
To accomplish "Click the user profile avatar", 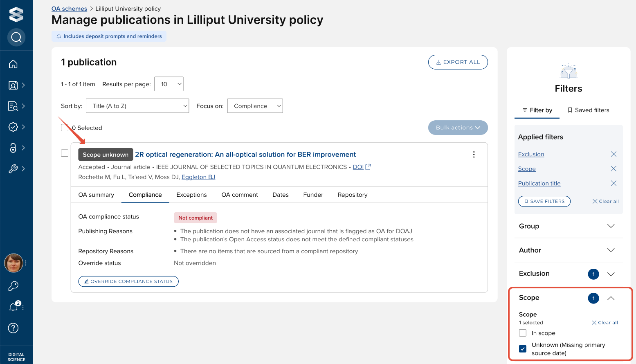I will [13, 263].
